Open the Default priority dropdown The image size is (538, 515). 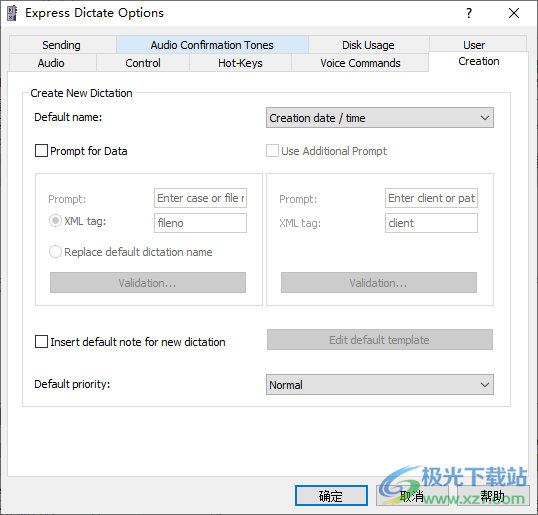380,385
